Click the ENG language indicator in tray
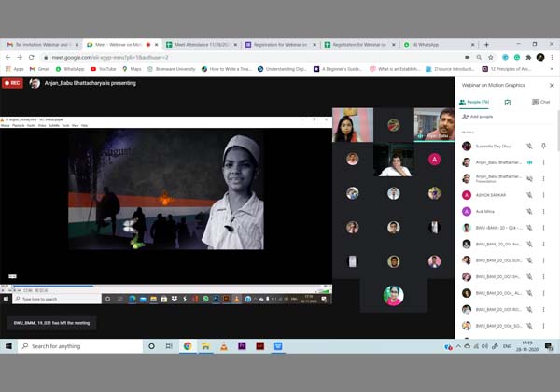 tap(507, 346)
